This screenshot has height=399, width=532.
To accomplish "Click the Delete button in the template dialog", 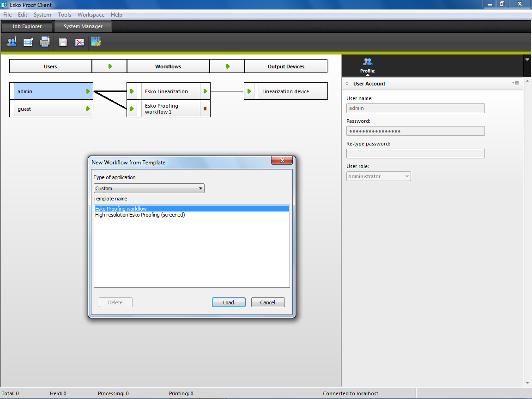I will click(115, 302).
